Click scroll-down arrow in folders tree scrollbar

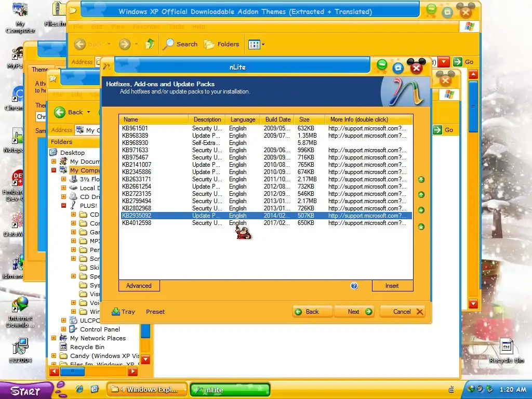point(145,360)
